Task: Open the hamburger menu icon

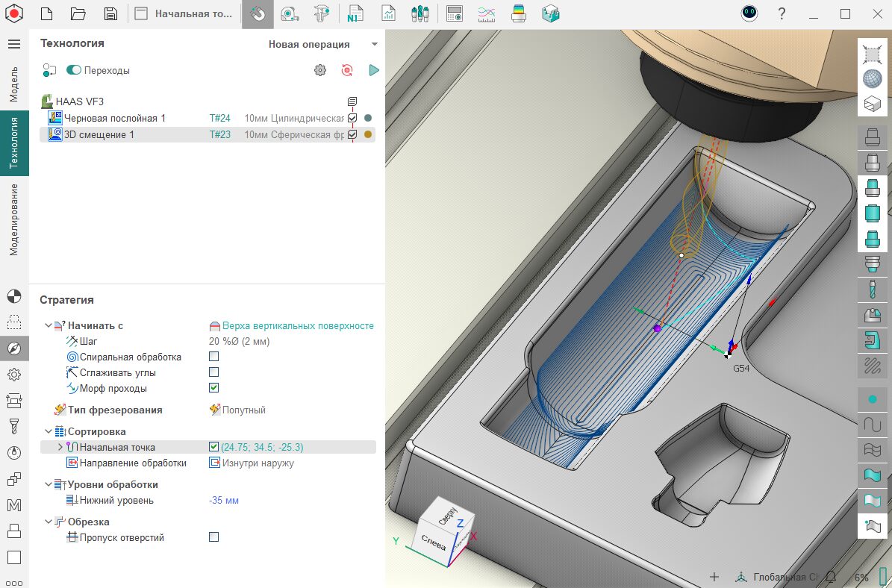Action: point(13,44)
